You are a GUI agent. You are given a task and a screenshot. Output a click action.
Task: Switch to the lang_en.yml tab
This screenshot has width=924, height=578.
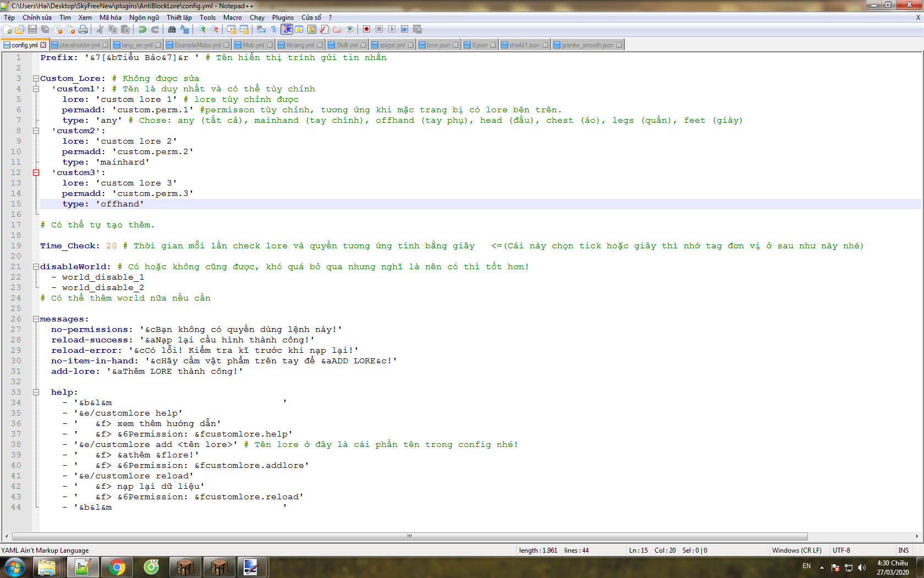[136, 45]
